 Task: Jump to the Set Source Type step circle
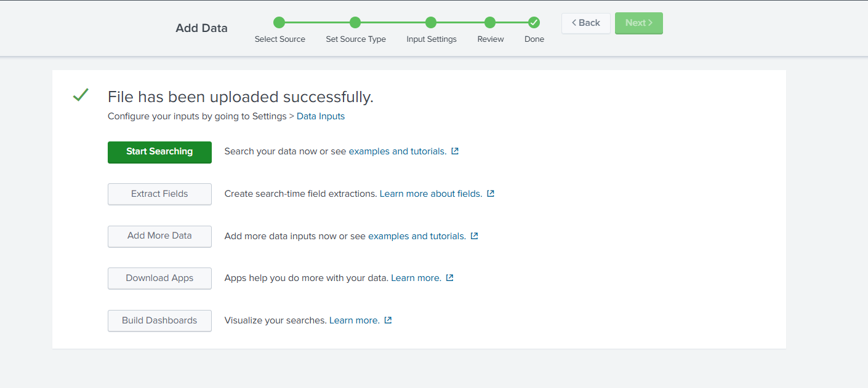tap(355, 23)
